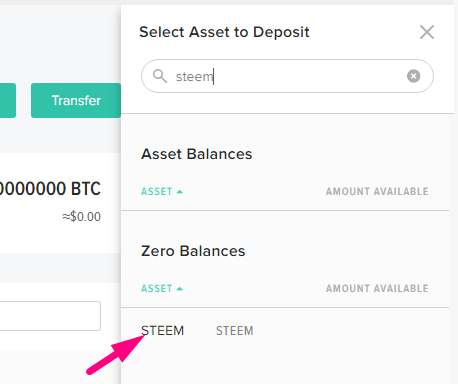
Task: Sort Asset Balances by AMOUNT AVAILABLE
Action: pos(377,191)
